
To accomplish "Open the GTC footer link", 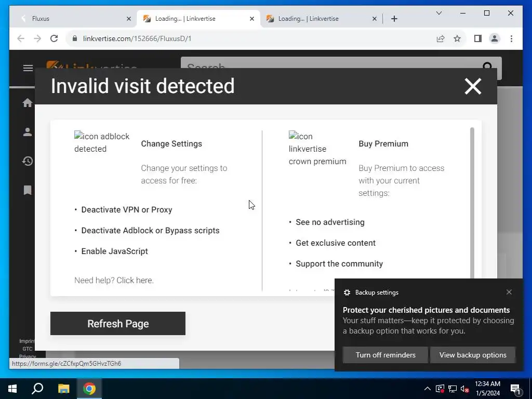I will 28,349.
